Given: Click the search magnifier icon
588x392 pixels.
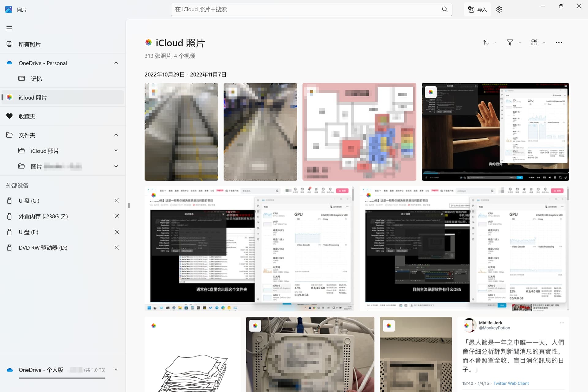Looking at the screenshot, I should (x=445, y=9).
